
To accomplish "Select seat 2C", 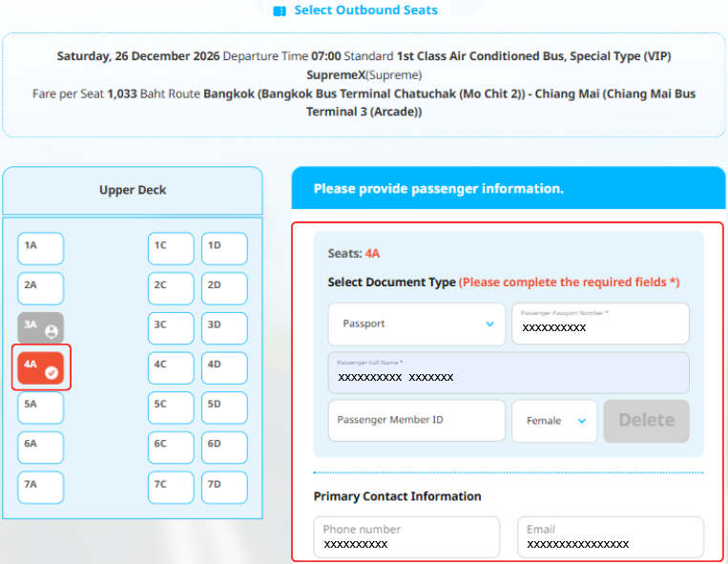I will pos(171,288).
